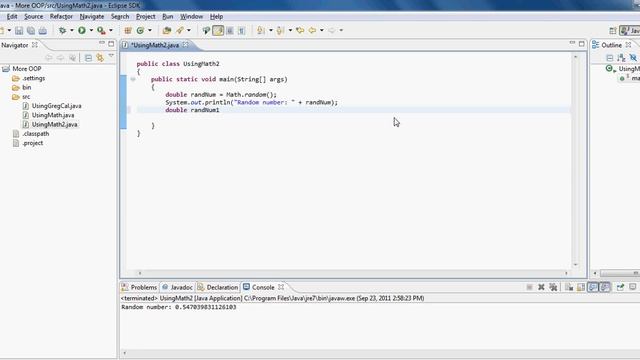
Task: Click the Print toolbar icon
Action: (43, 31)
